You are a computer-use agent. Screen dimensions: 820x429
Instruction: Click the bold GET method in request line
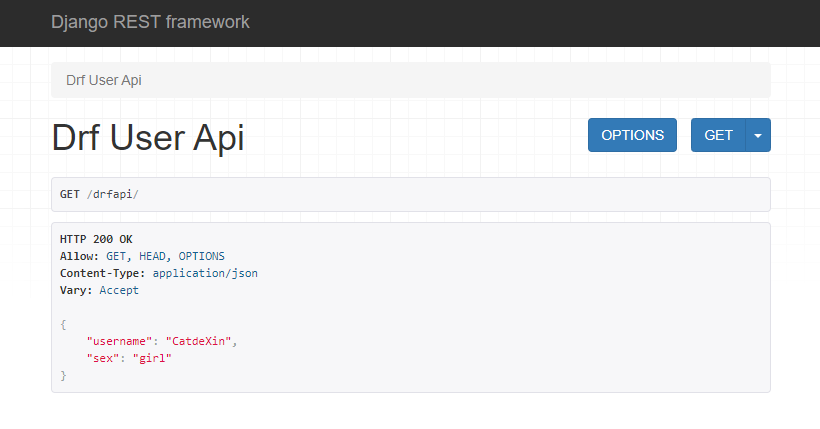pyautogui.click(x=70, y=194)
